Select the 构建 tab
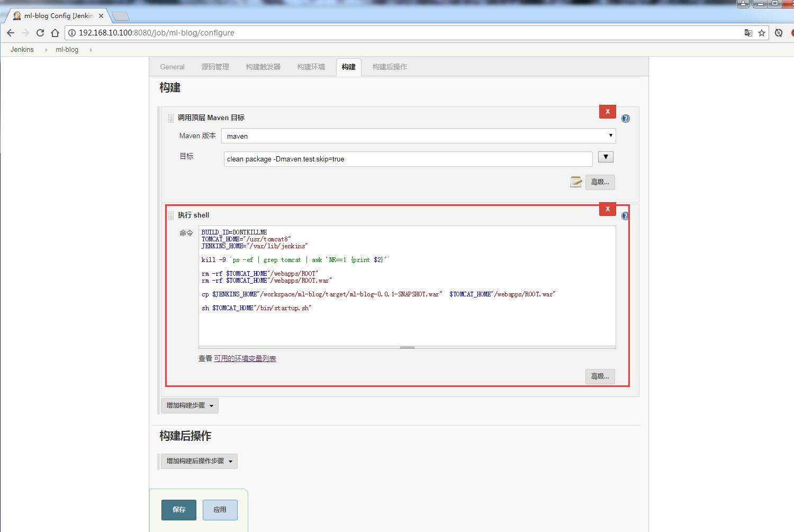Viewport: 794px width, 532px height. (348, 67)
